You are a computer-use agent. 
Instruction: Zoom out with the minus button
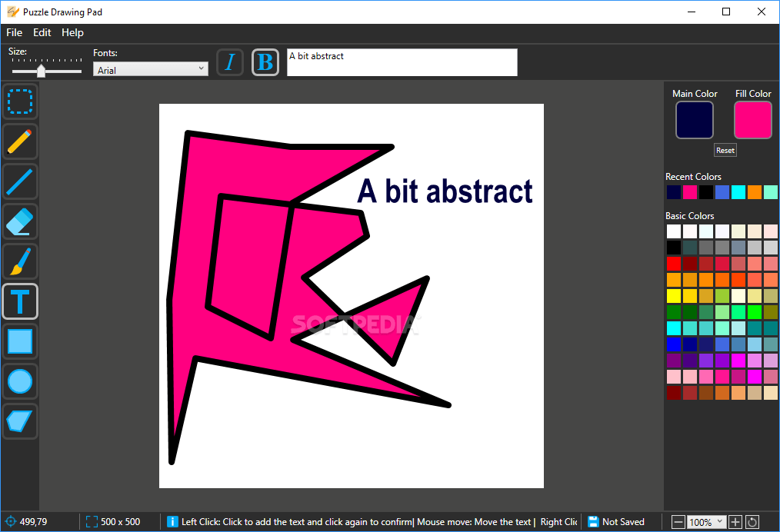tap(678, 521)
